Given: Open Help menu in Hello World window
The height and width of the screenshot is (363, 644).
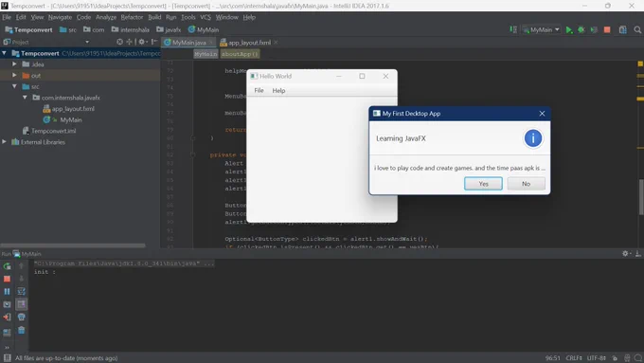Looking at the screenshot, I should tap(278, 90).
